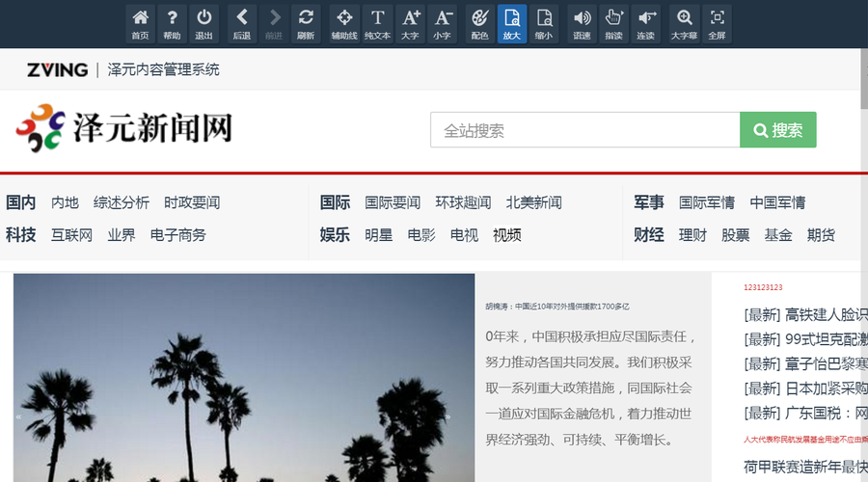Go back with the 后退 arrow
Screen dimensions: 868x482
[242, 23]
